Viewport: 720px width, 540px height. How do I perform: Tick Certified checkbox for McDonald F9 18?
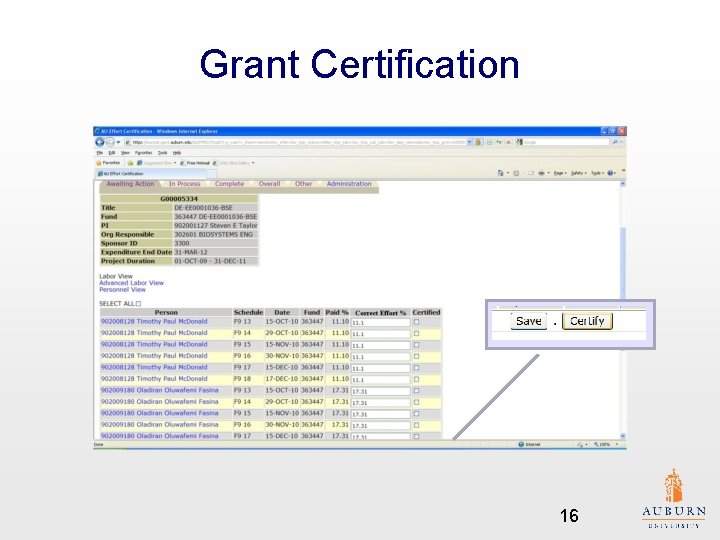click(x=416, y=379)
